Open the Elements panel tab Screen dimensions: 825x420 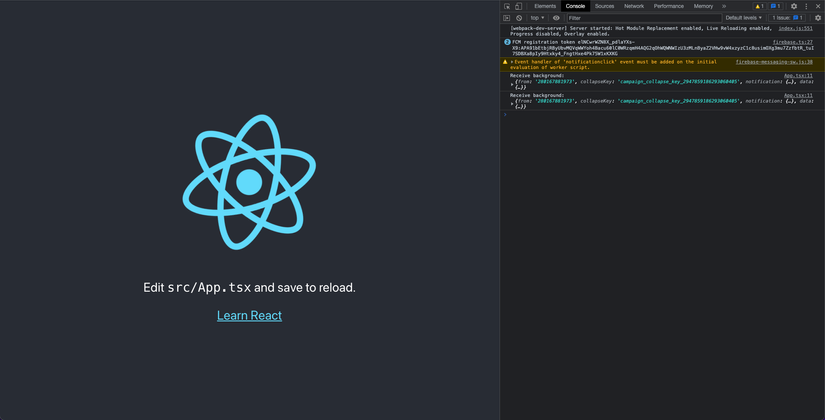pyautogui.click(x=545, y=6)
